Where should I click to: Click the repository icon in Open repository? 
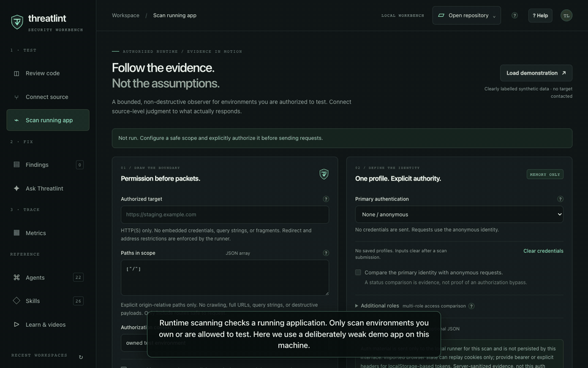[442, 15]
